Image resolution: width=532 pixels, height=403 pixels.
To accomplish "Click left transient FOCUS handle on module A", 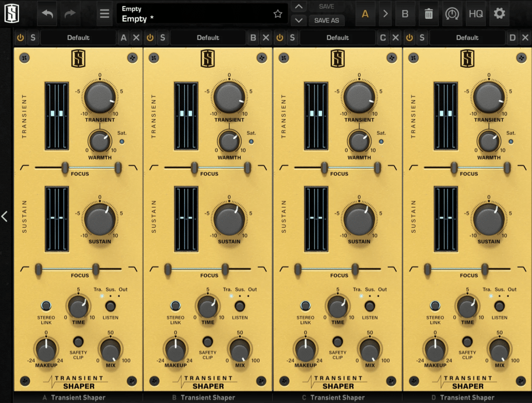I will click(65, 168).
